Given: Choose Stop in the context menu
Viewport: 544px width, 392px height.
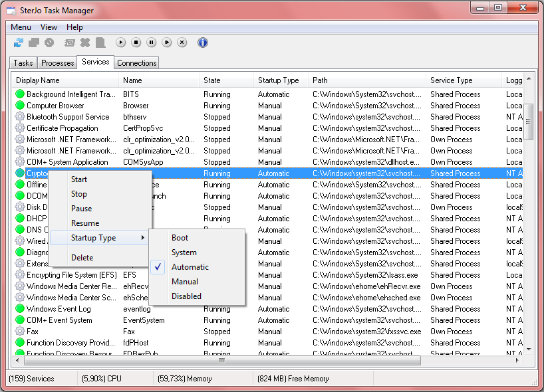Looking at the screenshot, I should tap(79, 194).
